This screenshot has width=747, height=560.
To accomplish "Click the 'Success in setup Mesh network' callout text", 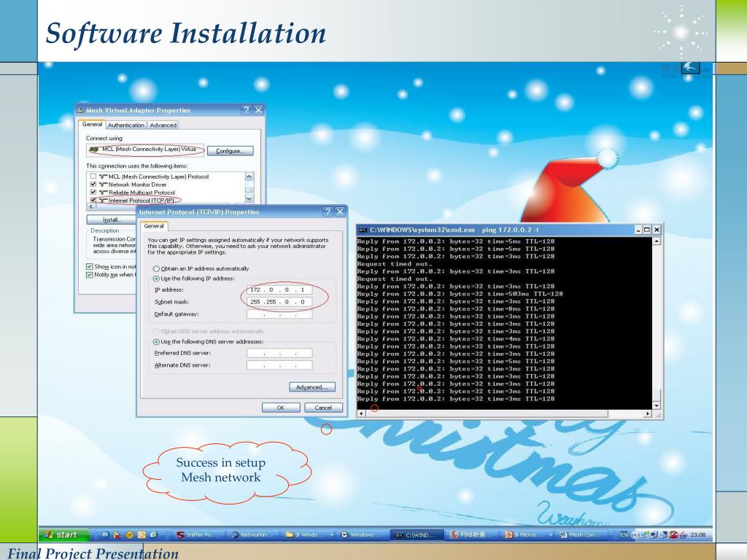I will tap(220, 470).
